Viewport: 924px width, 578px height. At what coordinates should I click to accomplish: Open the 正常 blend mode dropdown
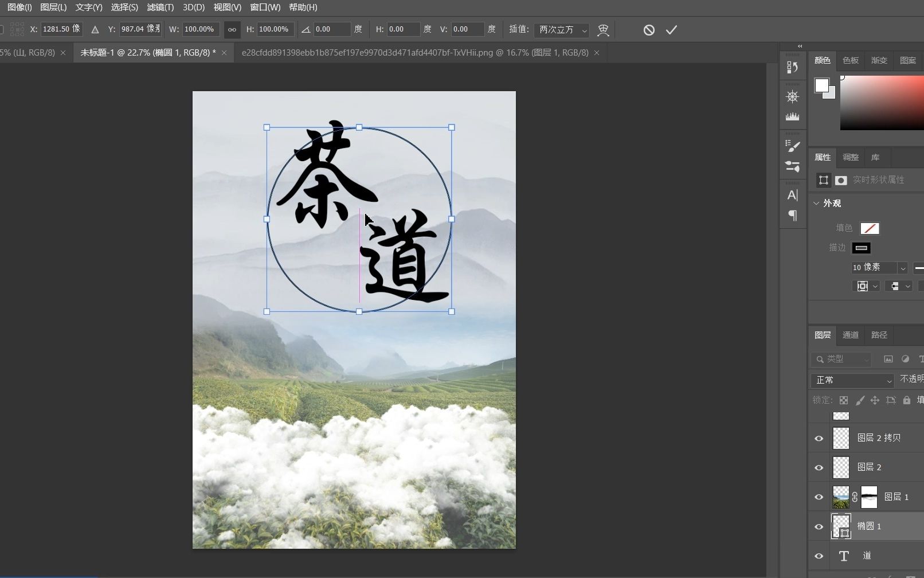pyautogui.click(x=852, y=380)
